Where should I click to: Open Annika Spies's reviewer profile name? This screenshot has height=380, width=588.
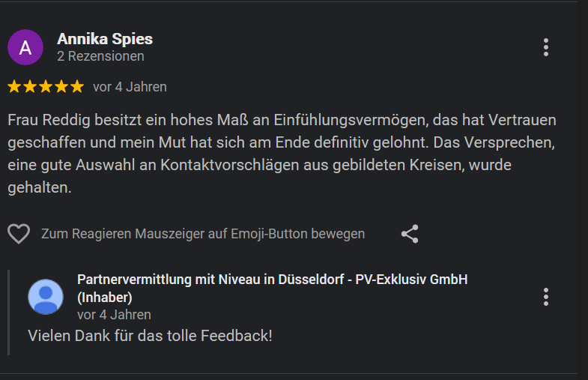pyautogui.click(x=105, y=39)
